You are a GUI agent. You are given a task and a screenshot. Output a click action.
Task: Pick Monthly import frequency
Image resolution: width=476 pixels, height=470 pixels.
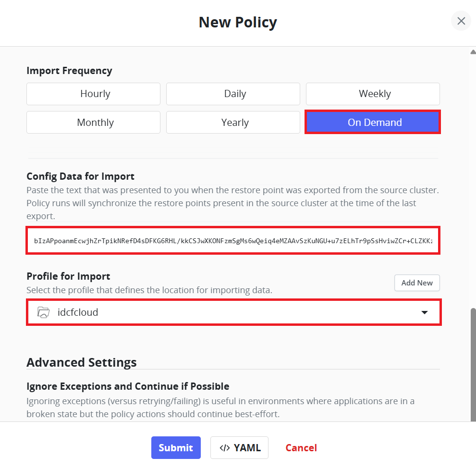pyautogui.click(x=93, y=122)
